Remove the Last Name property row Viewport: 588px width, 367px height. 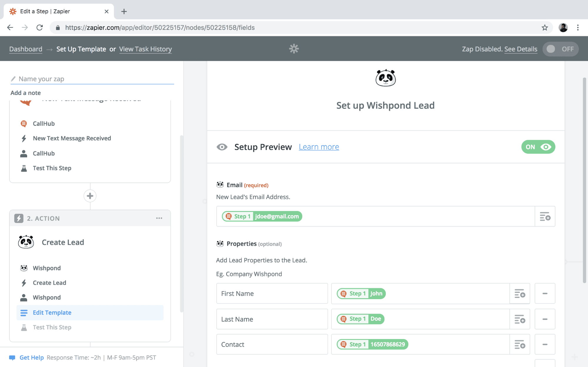coord(545,319)
